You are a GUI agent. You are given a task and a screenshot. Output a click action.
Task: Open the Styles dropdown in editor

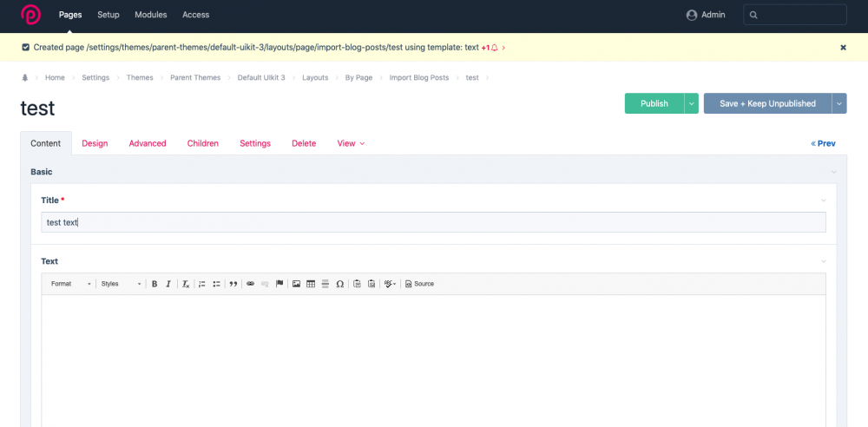[x=121, y=284]
